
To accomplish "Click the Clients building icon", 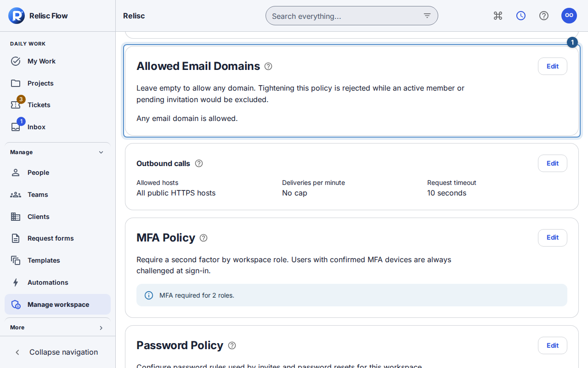I will (16, 217).
